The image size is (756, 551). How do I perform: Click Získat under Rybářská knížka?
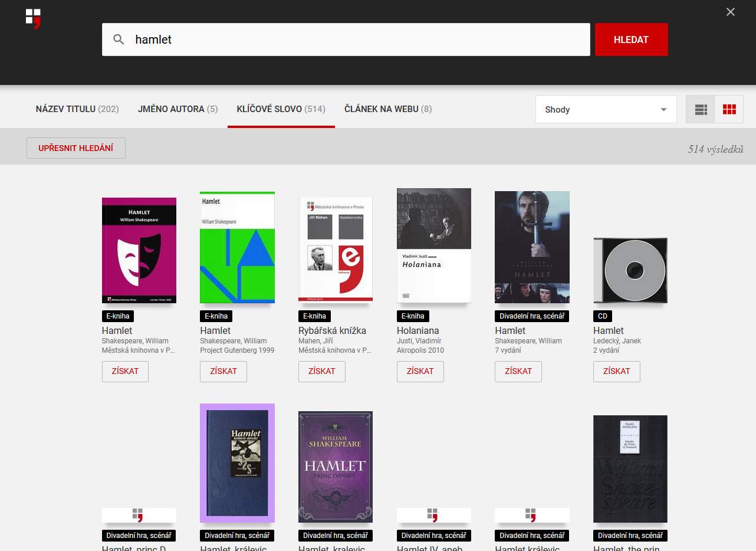click(321, 372)
